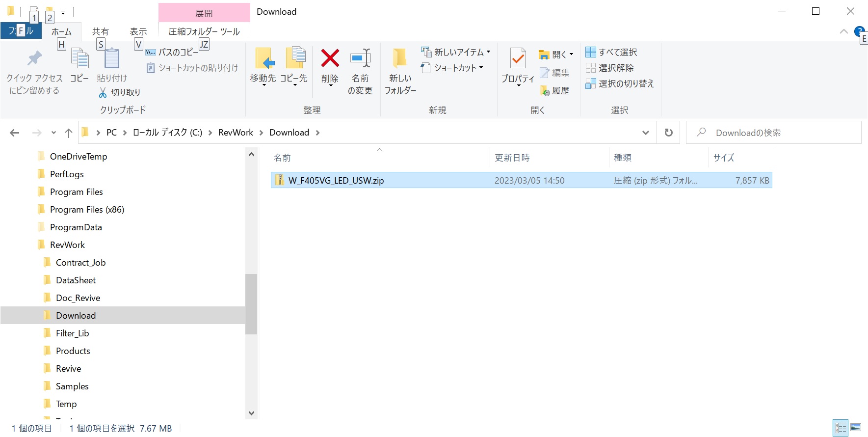This screenshot has width=868, height=437.
Task: Switch to the Share tab
Action: pos(101,31)
